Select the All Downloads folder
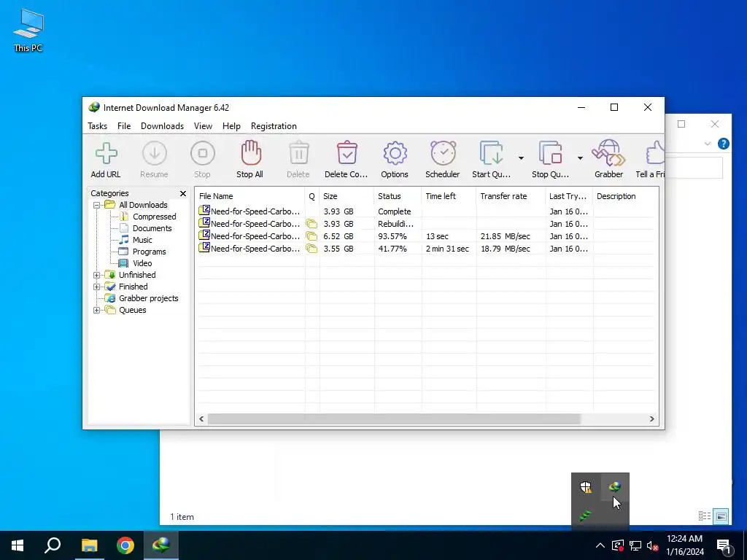This screenshot has width=747, height=560. click(143, 205)
